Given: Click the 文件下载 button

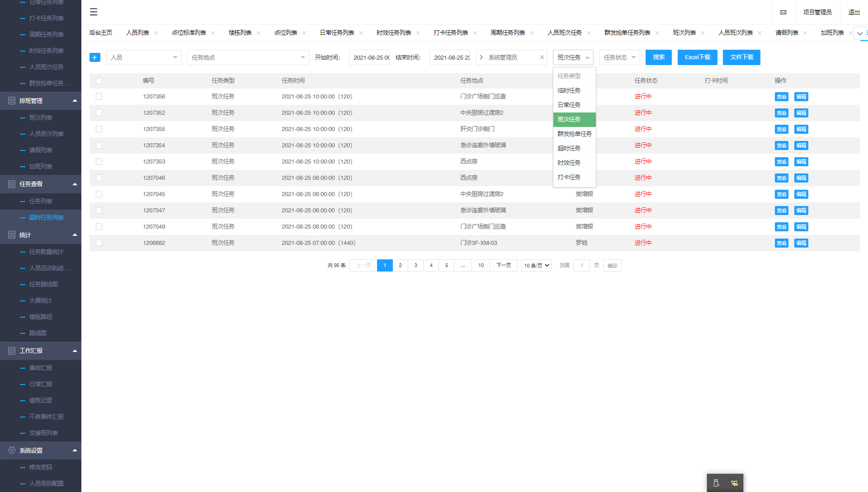Looking at the screenshot, I should pos(741,57).
